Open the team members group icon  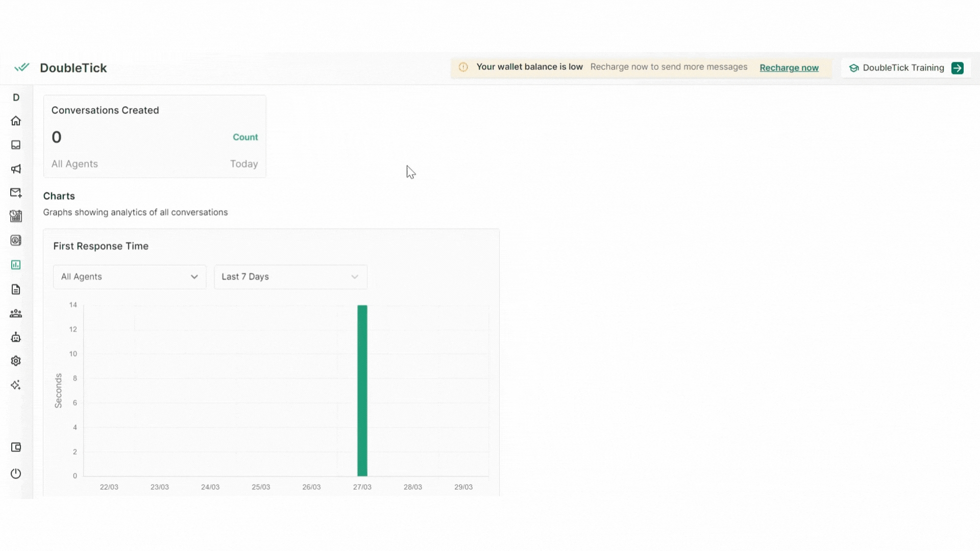pyautogui.click(x=16, y=313)
